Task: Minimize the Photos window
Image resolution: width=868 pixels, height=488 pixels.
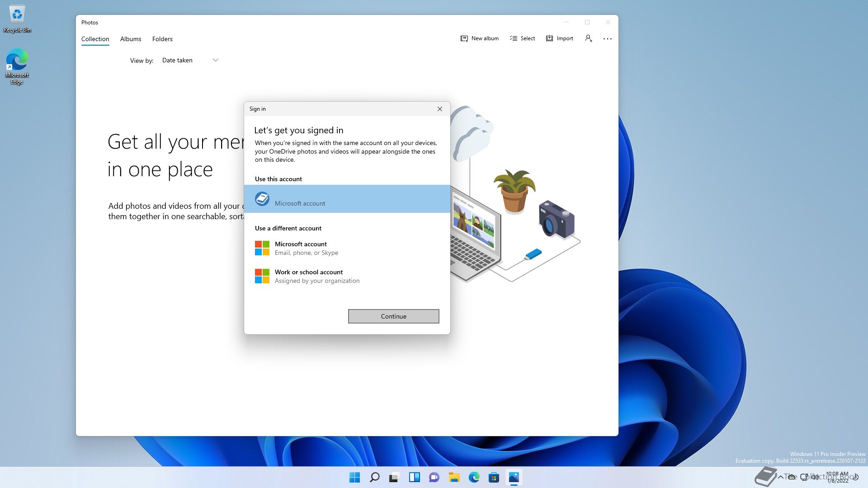Action: 566,22
